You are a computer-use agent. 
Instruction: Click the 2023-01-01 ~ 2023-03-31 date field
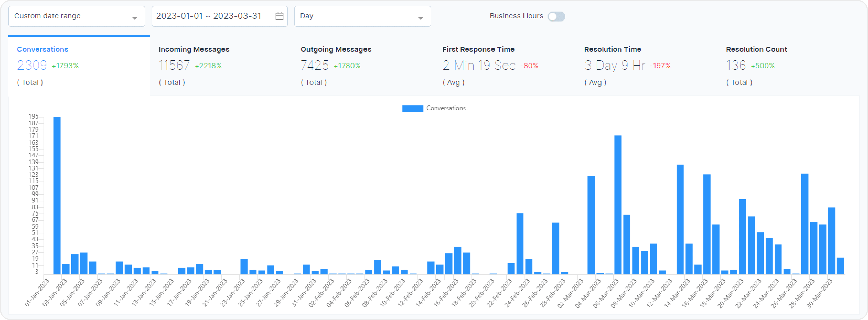(220, 16)
